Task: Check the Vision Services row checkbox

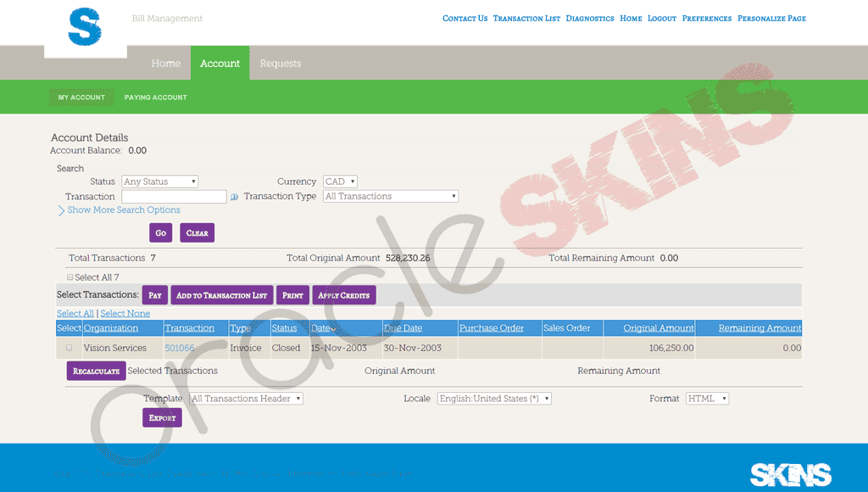Action: (x=70, y=348)
